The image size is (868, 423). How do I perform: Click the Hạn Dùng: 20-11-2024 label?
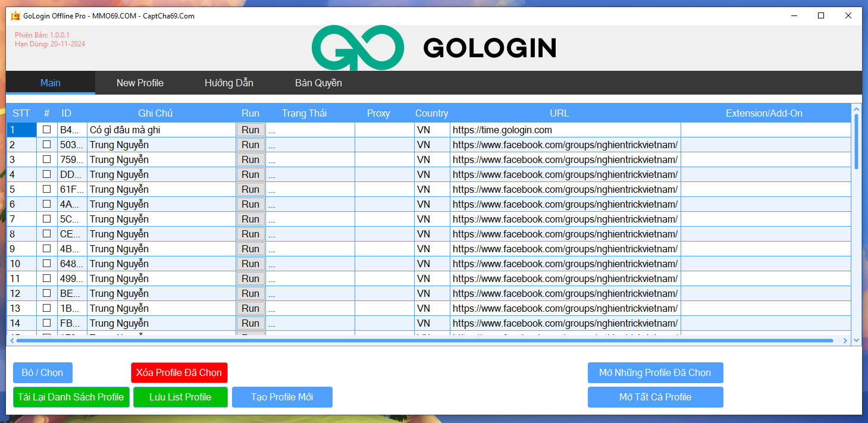[50, 44]
